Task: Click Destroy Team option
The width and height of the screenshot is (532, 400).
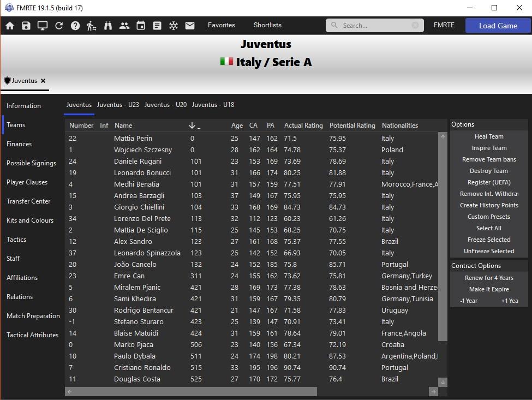Action: click(x=489, y=171)
